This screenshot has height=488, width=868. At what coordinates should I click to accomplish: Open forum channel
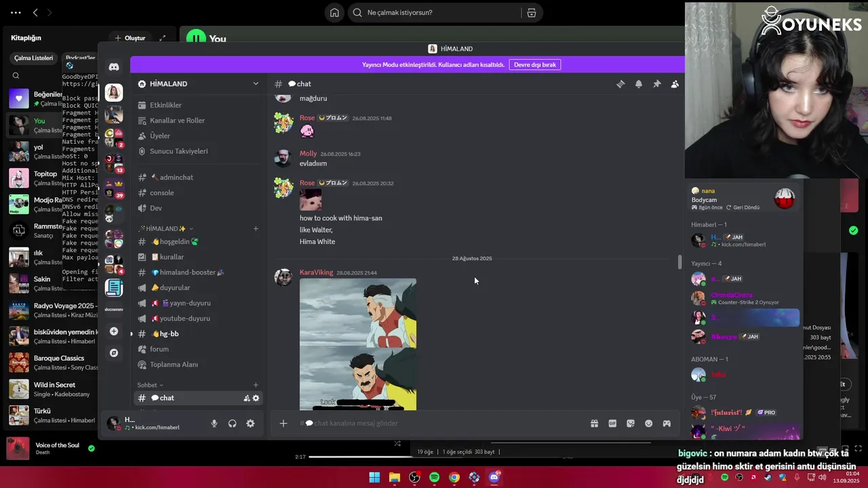pyautogui.click(x=197, y=349)
